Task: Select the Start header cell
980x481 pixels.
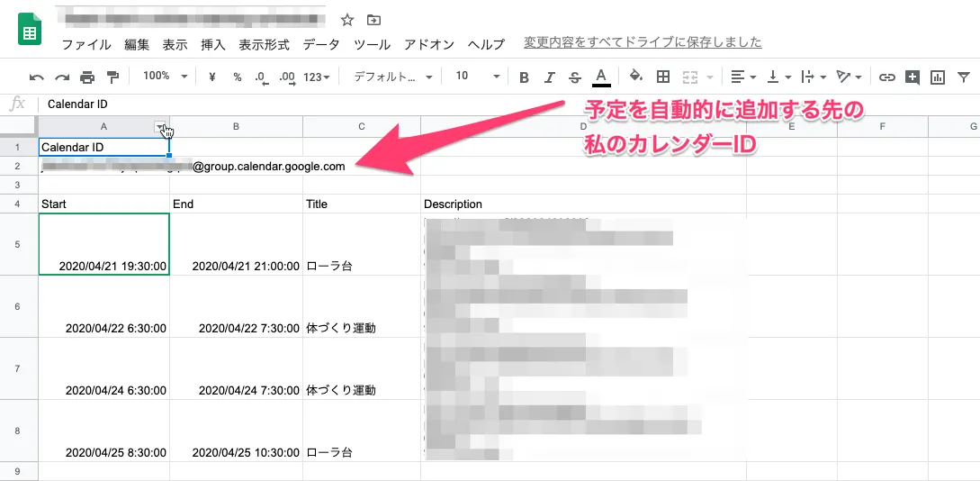Action: pyautogui.click(x=103, y=204)
